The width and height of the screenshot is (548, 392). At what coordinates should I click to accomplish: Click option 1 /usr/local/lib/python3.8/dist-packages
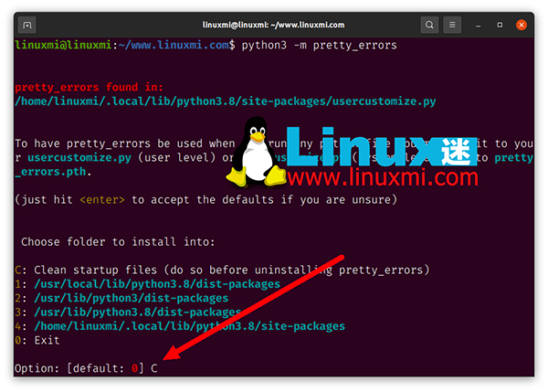tap(147, 284)
